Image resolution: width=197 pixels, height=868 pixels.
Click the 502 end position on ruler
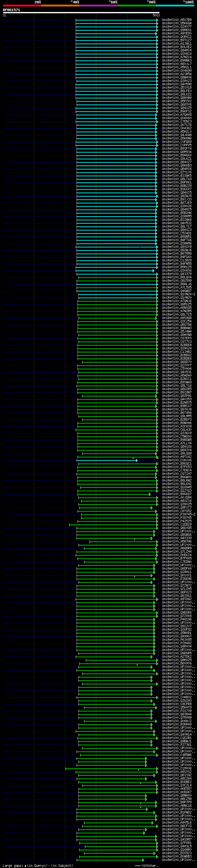pyautogui.click(x=155, y=15)
